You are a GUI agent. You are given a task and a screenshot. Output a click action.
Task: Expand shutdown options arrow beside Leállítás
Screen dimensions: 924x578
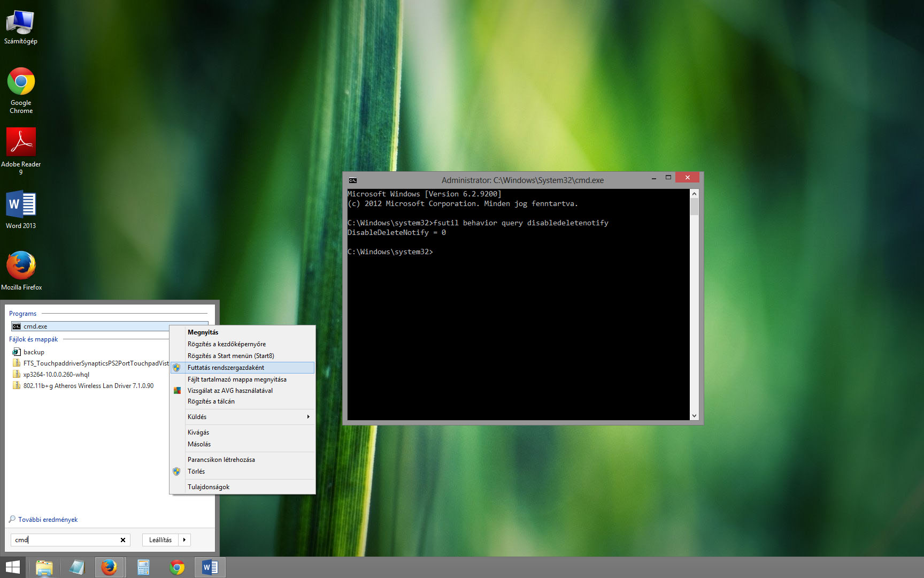[184, 540]
